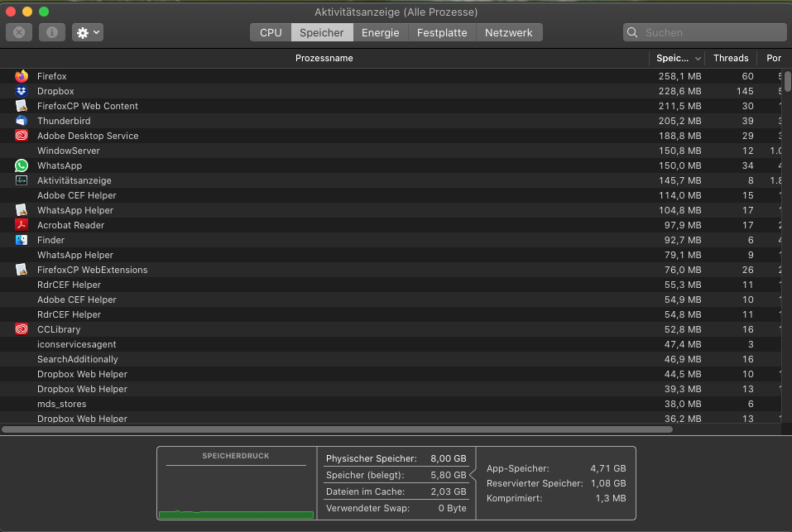
Task: Select the iconservicesagent process
Action: click(391, 344)
